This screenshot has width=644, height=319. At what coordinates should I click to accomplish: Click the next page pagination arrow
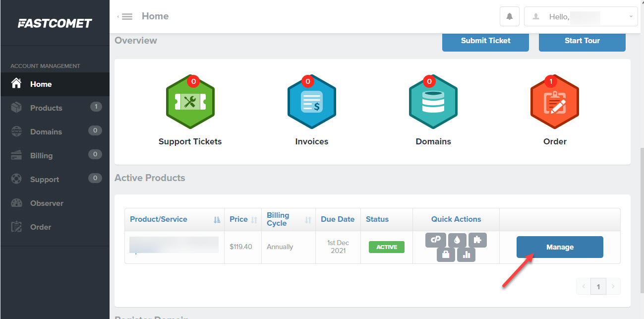coord(613,287)
